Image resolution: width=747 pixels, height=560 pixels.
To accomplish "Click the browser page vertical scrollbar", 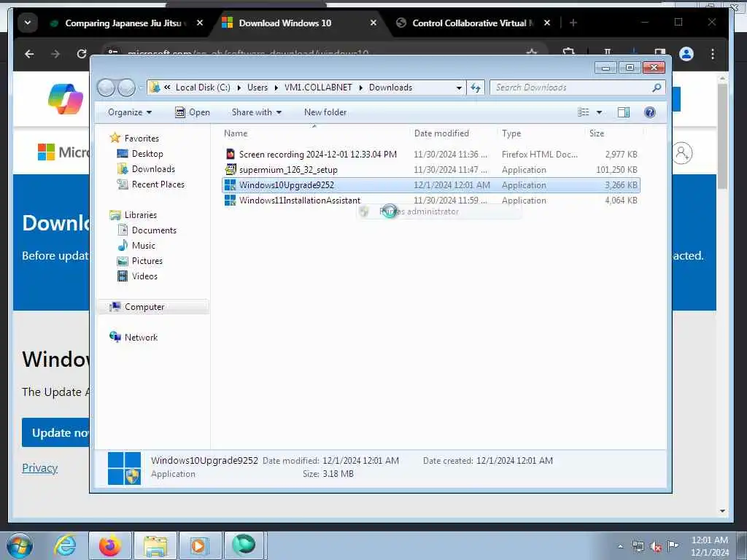I will (x=723, y=138).
